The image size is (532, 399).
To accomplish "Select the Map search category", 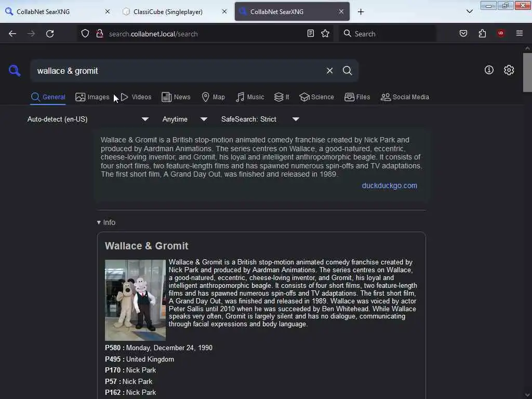I will 213,97.
